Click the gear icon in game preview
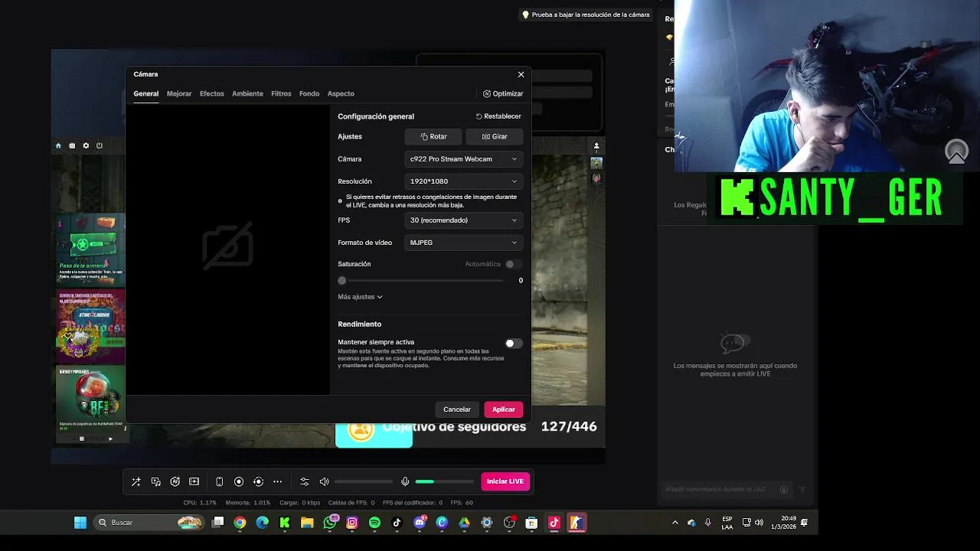This screenshot has height=551, width=980. [x=86, y=145]
